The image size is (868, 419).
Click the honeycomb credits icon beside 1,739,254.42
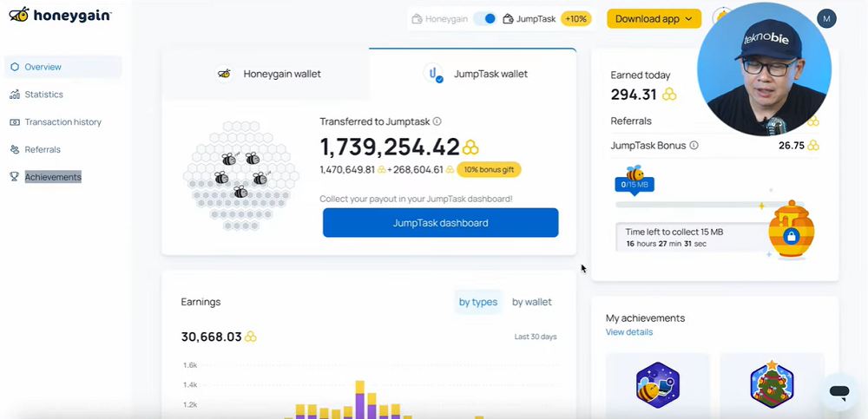pos(470,147)
